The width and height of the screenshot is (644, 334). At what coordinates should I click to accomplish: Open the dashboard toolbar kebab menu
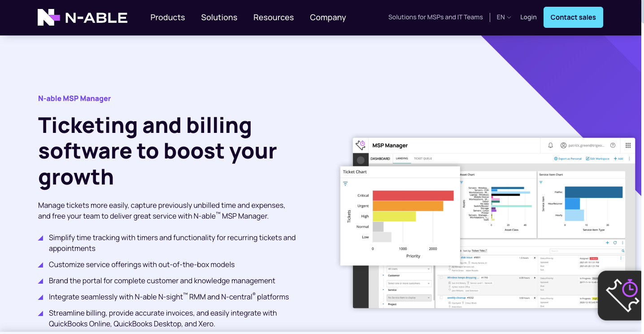[x=629, y=158]
